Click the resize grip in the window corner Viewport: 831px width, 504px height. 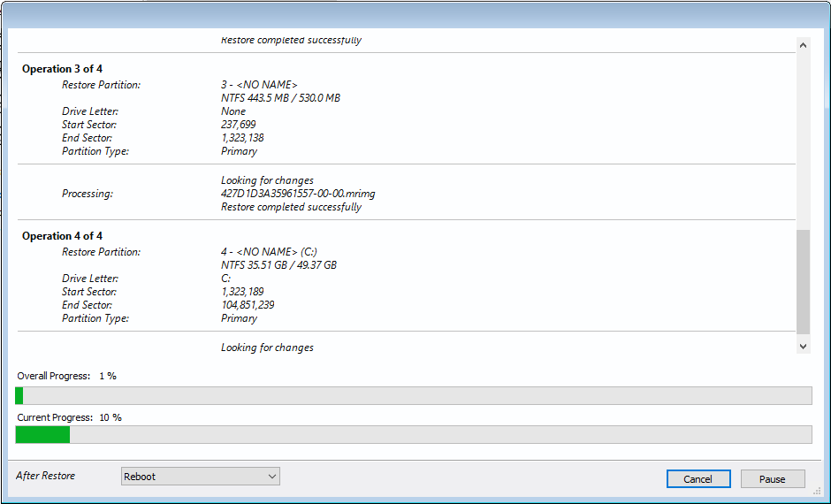coord(817,491)
